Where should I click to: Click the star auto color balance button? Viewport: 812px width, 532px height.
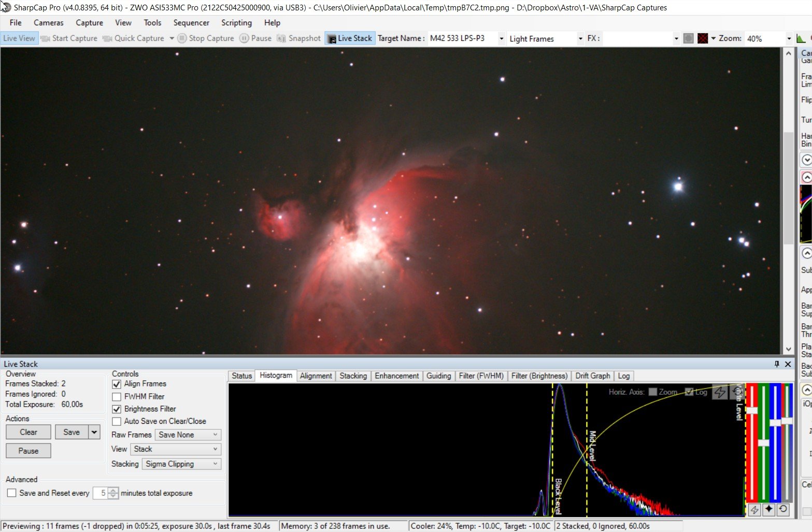(769, 510)
